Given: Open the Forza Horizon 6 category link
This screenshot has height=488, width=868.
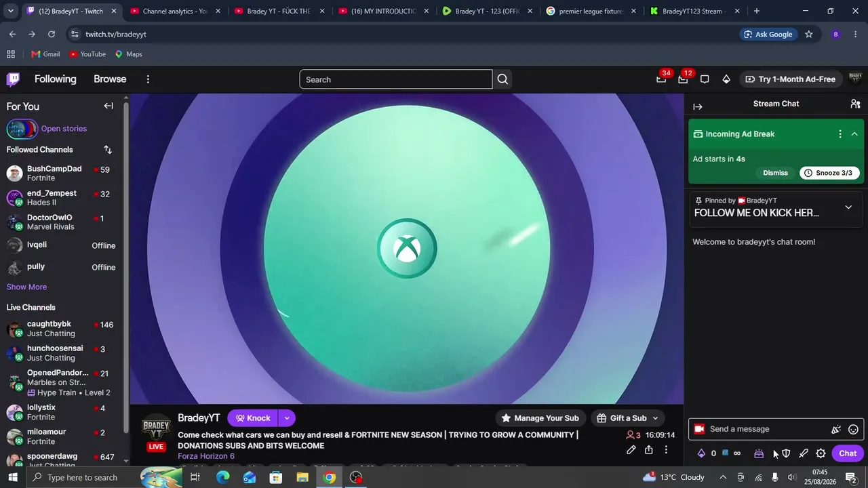Looking at the screenshot, I should [206, 456].
